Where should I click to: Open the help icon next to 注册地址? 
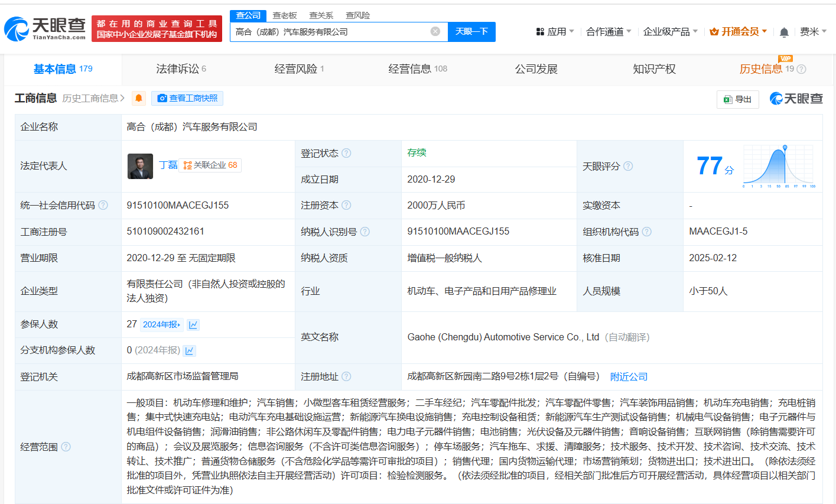346,376
